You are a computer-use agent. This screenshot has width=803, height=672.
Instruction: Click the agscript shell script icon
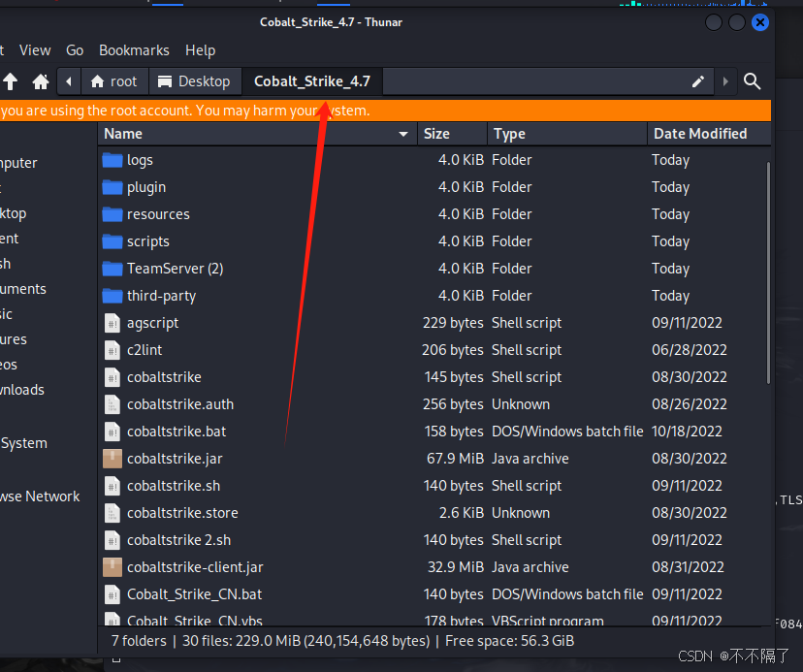click(x=112, y=323)
